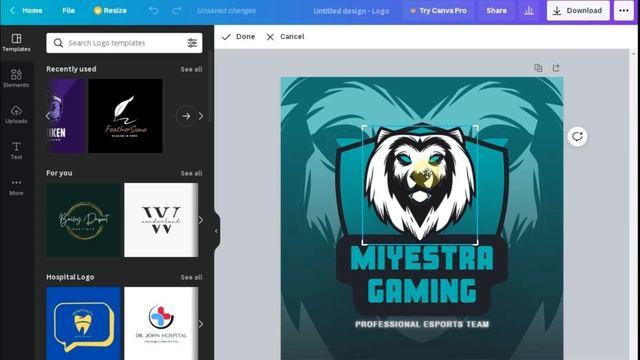Screen dimensions: 640x360
Task: Click the add page icon above canvas
Action: tap(556, 68)
